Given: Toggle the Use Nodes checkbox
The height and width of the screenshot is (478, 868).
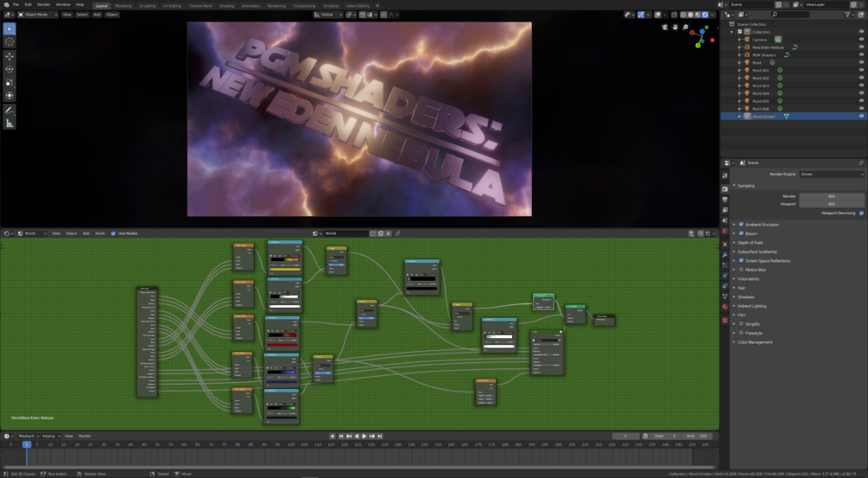Looking at the screenshot, I should pos(113,233).
